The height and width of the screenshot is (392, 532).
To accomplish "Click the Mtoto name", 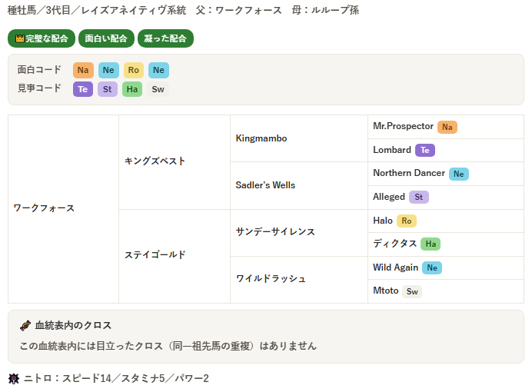I will [385, 291].
